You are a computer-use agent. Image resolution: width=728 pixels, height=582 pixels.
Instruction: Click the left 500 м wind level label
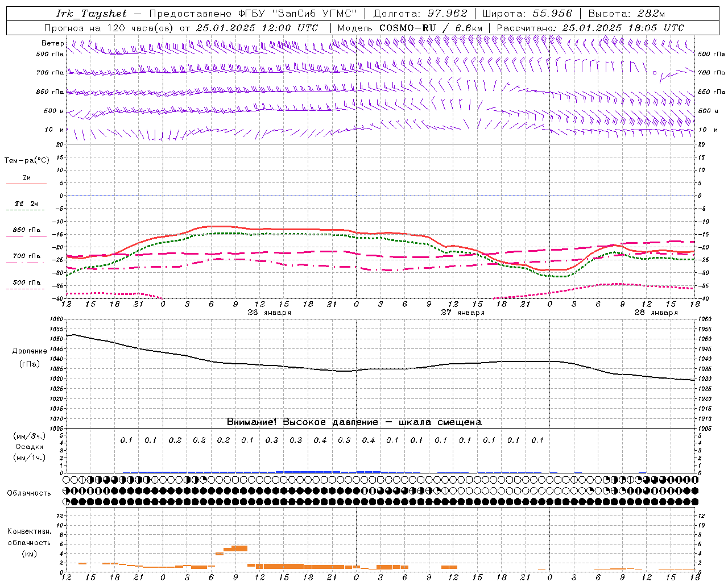pos(54,111)
